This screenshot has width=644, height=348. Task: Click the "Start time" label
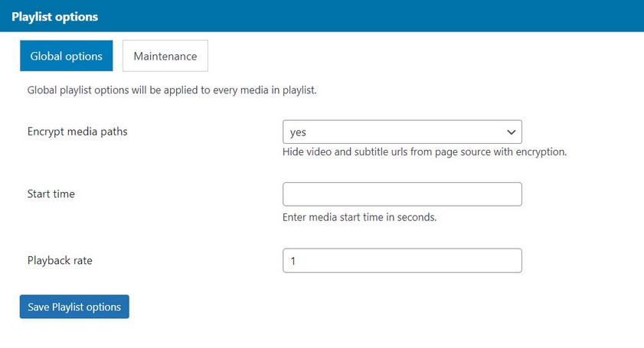pyautogui.click(x=51, y=194)
